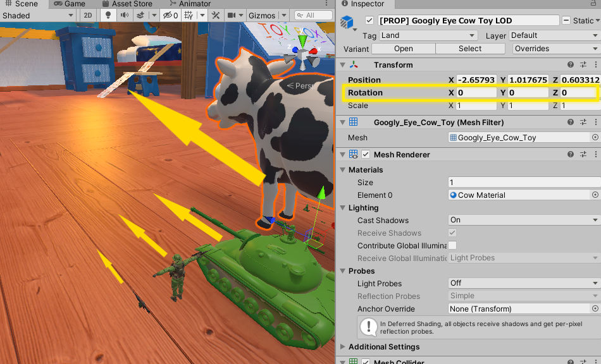Open Scene view three-dot options menu
Viewport: 601px width, 364px height.
point(326,3)
